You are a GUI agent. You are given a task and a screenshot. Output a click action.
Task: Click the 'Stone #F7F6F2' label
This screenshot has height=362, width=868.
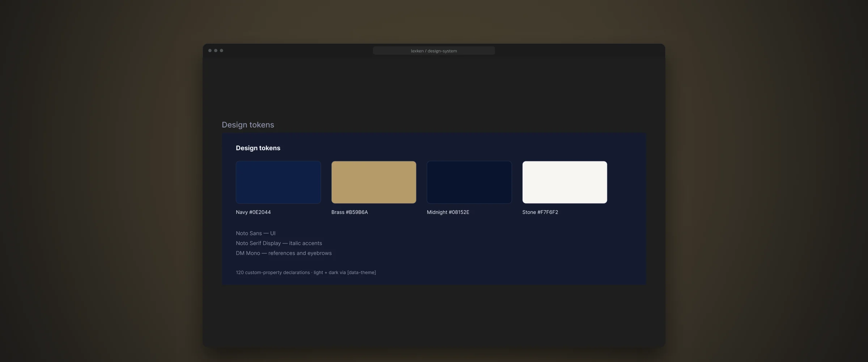(540, 212)
